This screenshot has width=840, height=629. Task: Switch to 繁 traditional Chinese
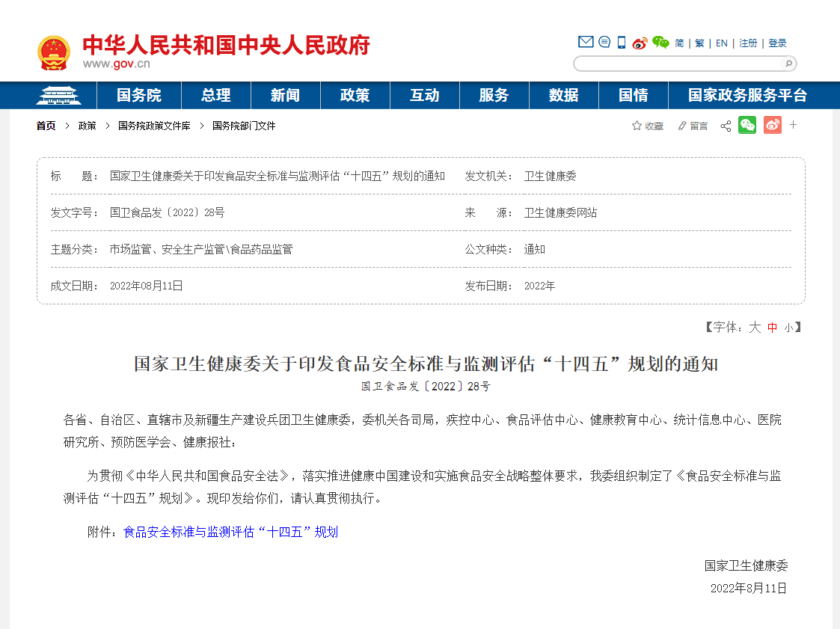699,43
